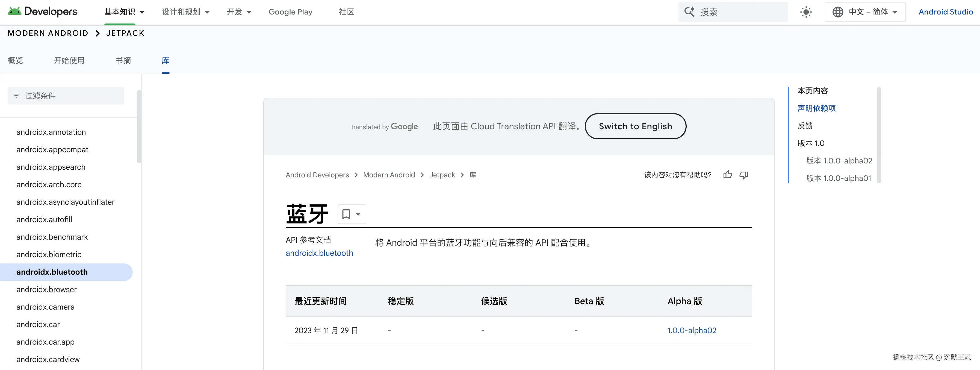
Task: Open androidx.annotation in sidebar
Action: click(x=51, y=132)
